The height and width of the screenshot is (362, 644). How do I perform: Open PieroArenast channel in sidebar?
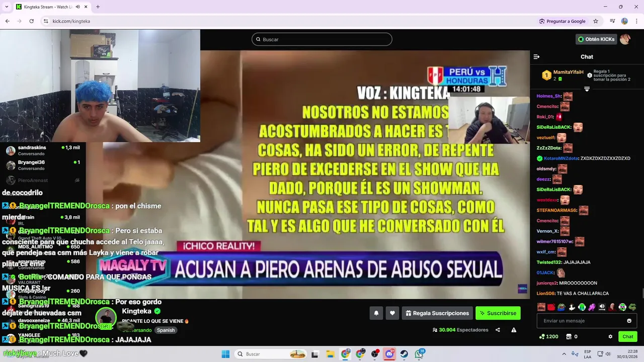(x=43, y=180)
